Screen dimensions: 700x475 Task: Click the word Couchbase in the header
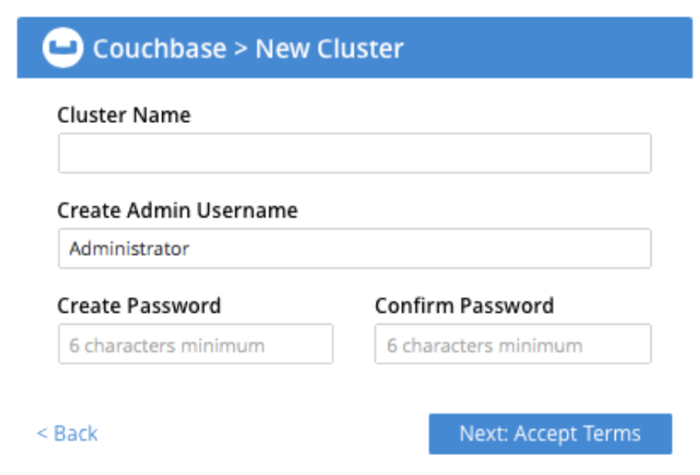160,48
